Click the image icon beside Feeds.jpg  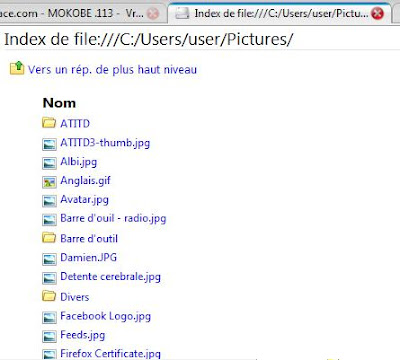point(49,336)
